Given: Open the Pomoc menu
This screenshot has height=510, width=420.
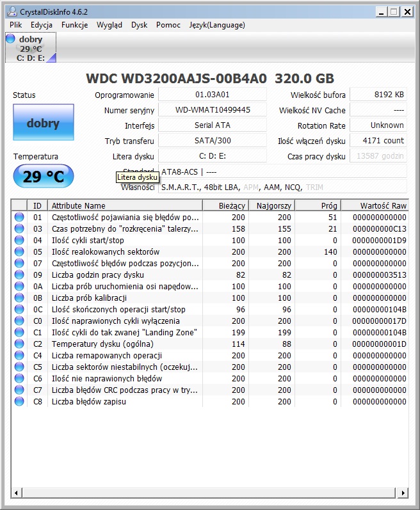Looking at the screenshot, I should coord(168,25).
